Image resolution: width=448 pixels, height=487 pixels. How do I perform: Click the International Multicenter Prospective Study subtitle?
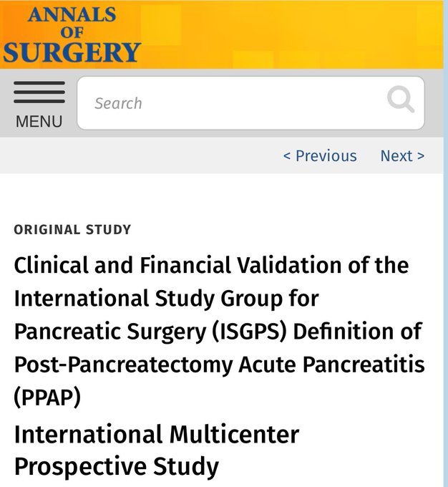tap(157, 450)
